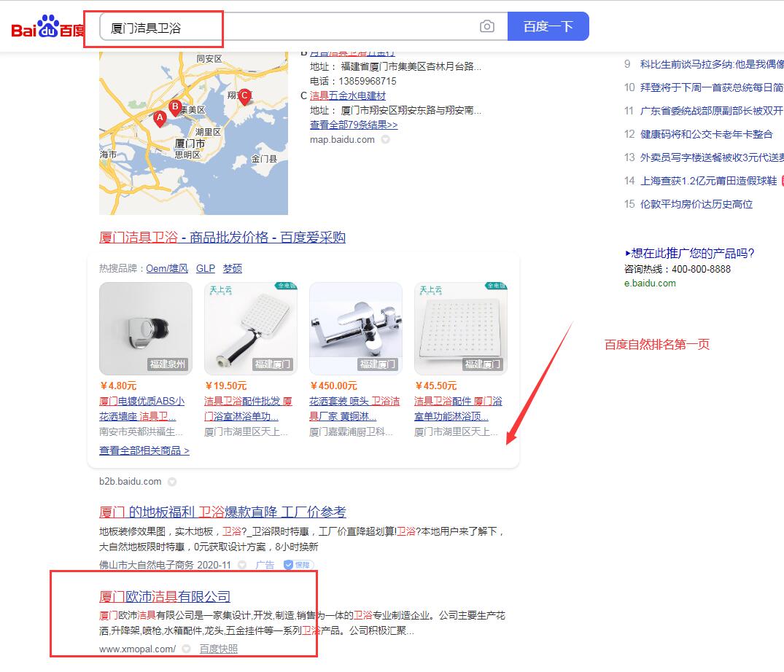The width and height of the screenshot is (784, 672).
Task: Focus the search box containing 厦门洁具卫浴
Action: [x=288, y=28]
